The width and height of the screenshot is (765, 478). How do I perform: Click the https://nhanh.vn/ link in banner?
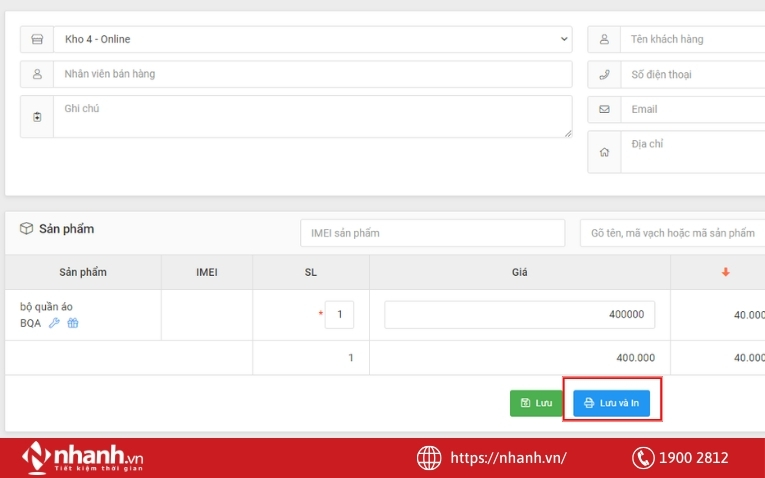pyautogui.click(x=508, y=458)
